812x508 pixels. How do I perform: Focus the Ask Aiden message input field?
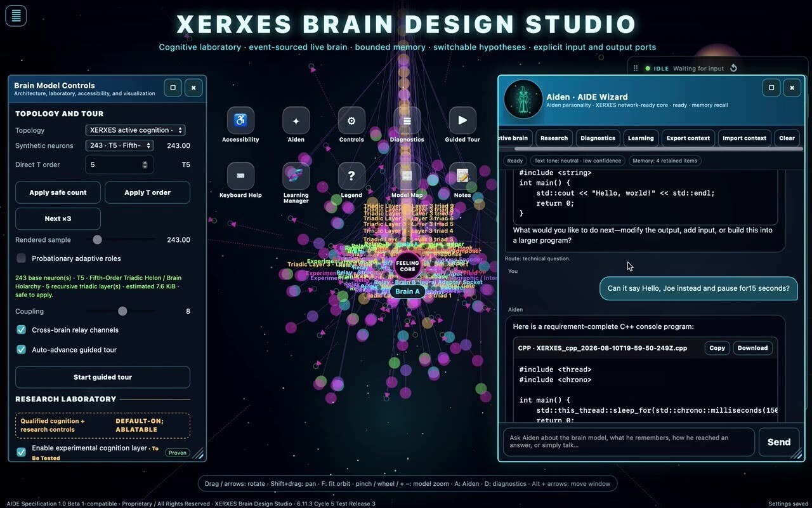coord(629,442)
